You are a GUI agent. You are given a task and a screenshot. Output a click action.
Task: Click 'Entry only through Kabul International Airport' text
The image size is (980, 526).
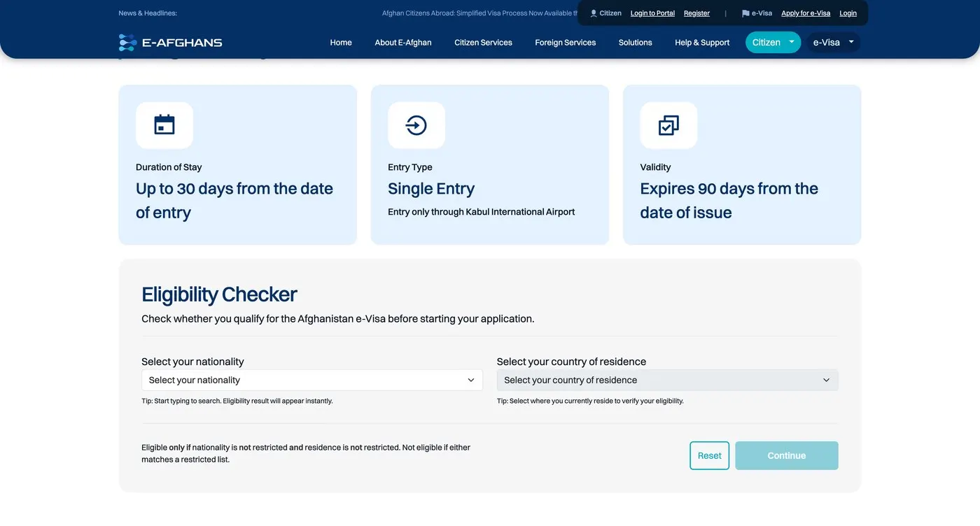[x=482, y=212]
